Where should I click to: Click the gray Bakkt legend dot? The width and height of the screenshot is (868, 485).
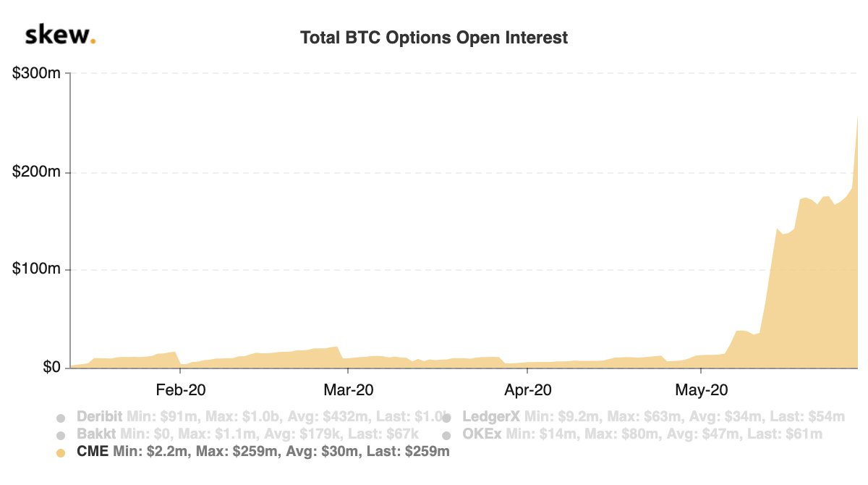click(x=61, y=435)
